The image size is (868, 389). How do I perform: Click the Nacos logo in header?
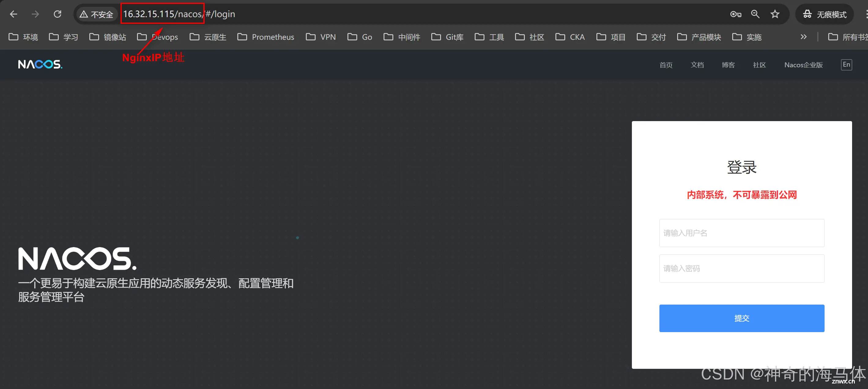[x=40, y=64]
